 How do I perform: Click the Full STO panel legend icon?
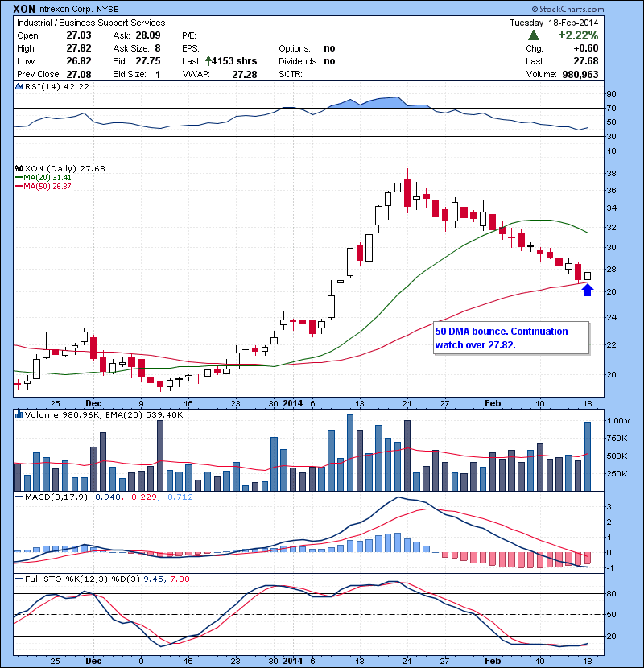tap(19, 579)
